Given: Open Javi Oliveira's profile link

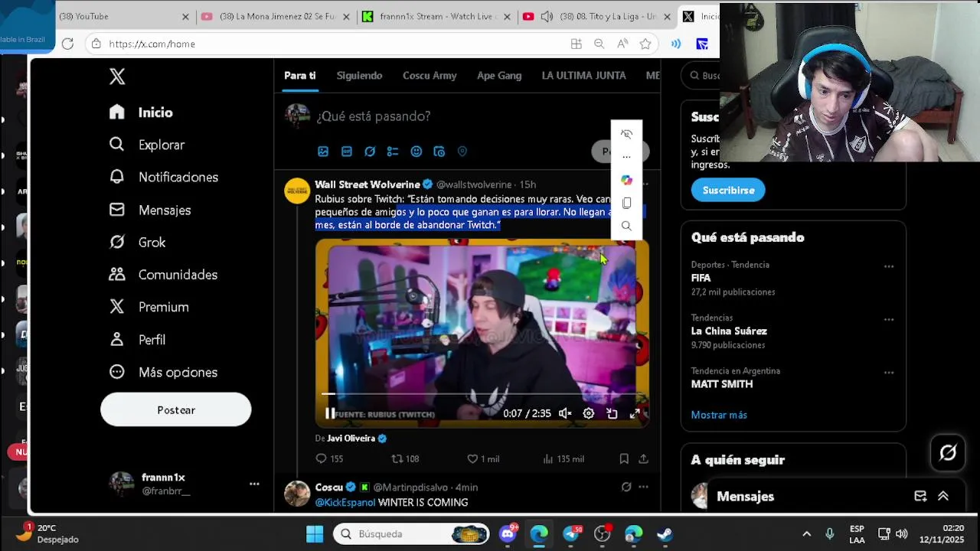Looking at the screenshot, I should tap(351, 439).
